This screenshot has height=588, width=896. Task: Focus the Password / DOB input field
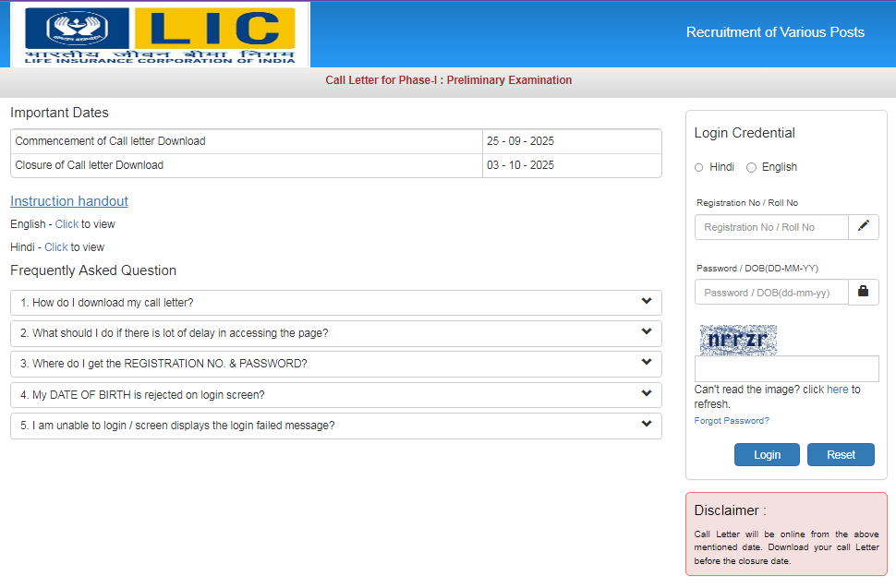click(771, 293)
